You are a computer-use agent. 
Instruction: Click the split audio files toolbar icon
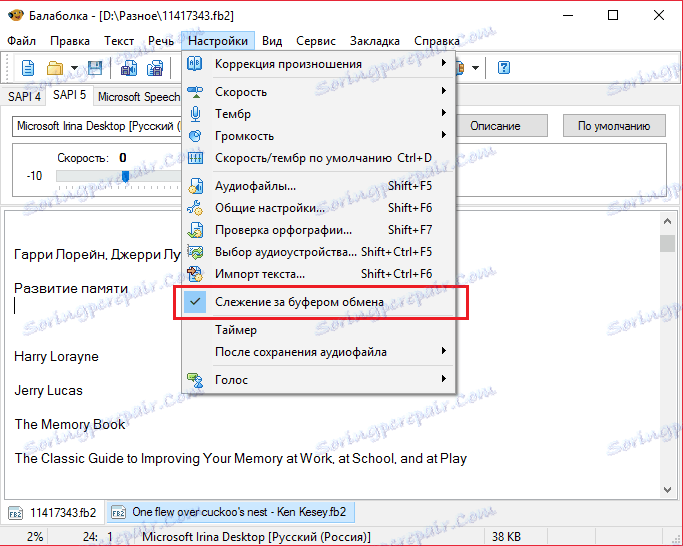pos(155,68)
